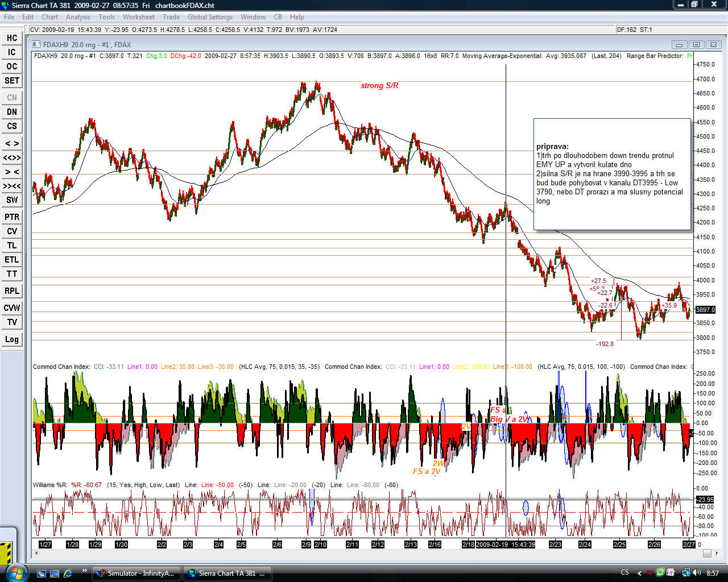This screenshot has height=582, width=728.
Task: Click the HC toolbar button
Action: pyautogui.click(x=12, y=38)
